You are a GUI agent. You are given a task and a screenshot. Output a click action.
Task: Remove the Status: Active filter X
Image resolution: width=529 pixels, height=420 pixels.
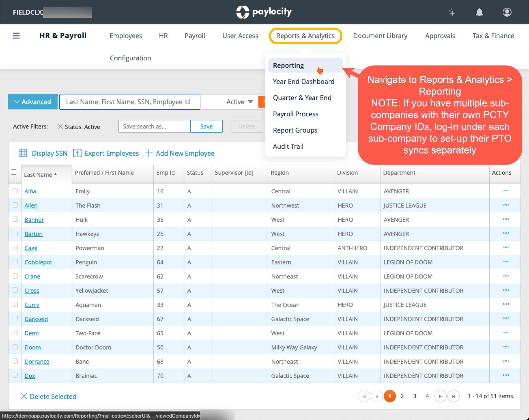pyautogui.click(x=60, y=126)
